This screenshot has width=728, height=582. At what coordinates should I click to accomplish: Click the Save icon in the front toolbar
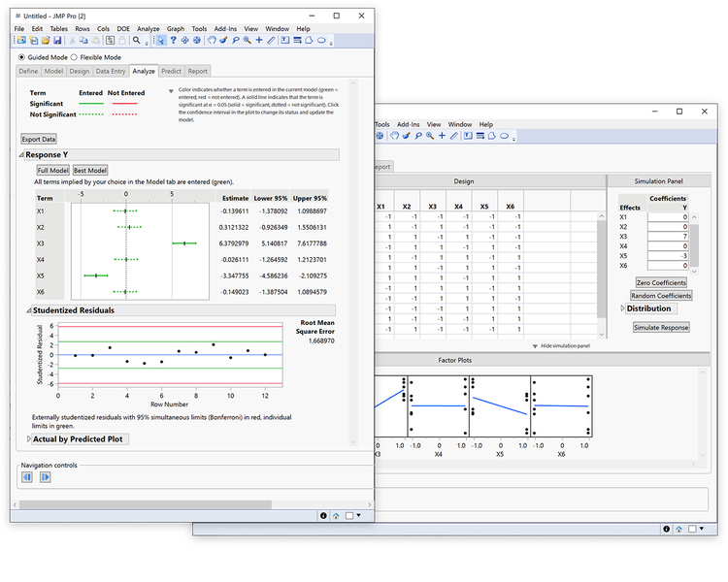click(56, 41)
